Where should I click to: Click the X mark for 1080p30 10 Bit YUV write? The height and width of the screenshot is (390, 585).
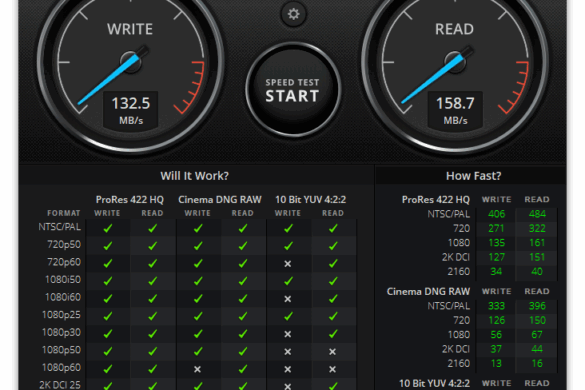[288, 334]
